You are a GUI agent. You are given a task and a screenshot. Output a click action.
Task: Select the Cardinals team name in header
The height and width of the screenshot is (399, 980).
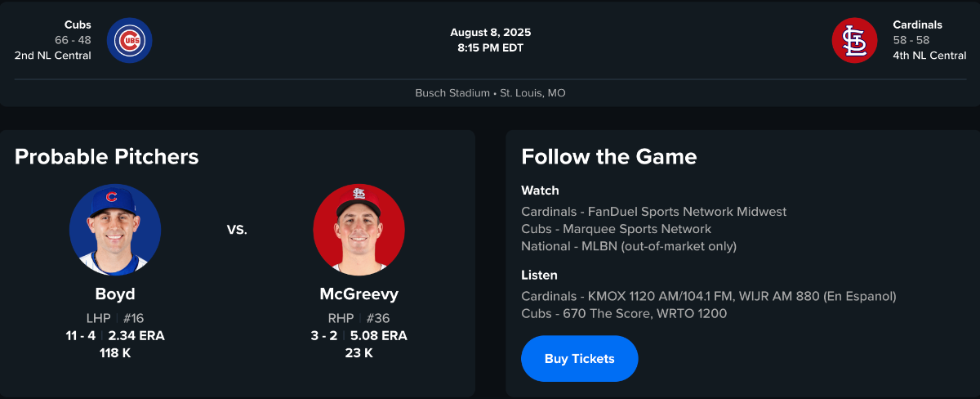click(917, 25)
